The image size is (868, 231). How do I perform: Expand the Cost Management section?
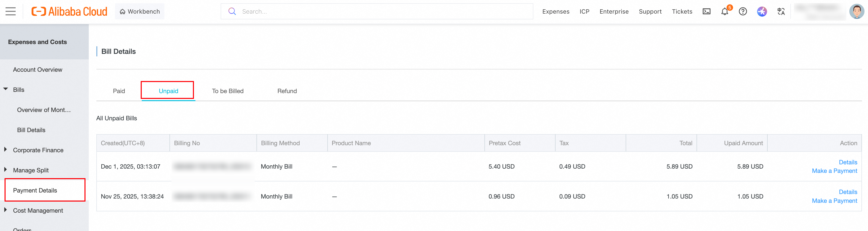(x=6, y=210)
